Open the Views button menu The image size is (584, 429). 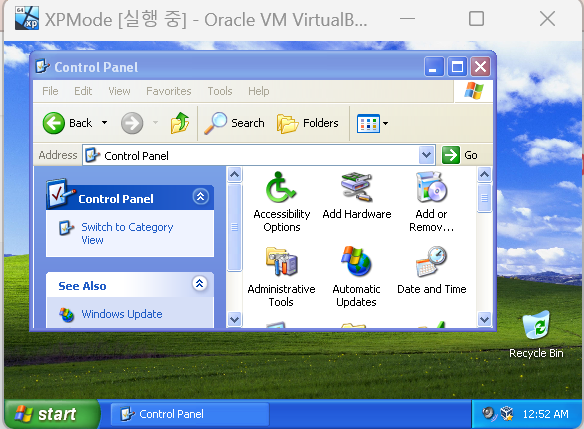(x=368, y=123)
